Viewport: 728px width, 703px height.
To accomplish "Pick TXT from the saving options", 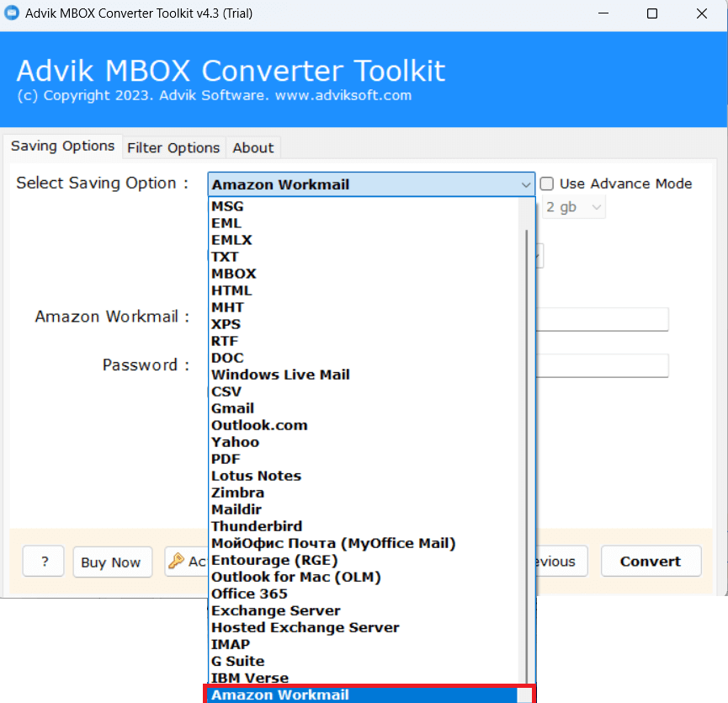I will tap(364, 257).
